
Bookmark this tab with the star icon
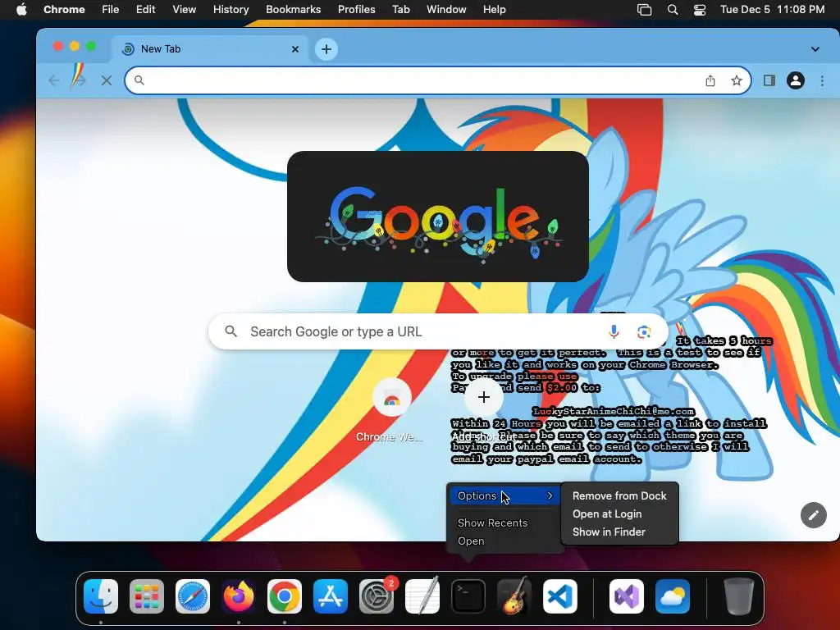736,80
